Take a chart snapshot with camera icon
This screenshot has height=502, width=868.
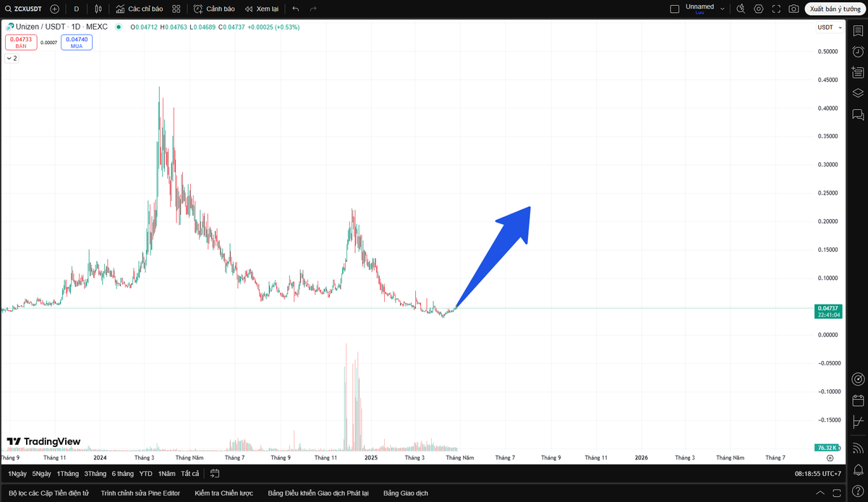coord(794,9)
